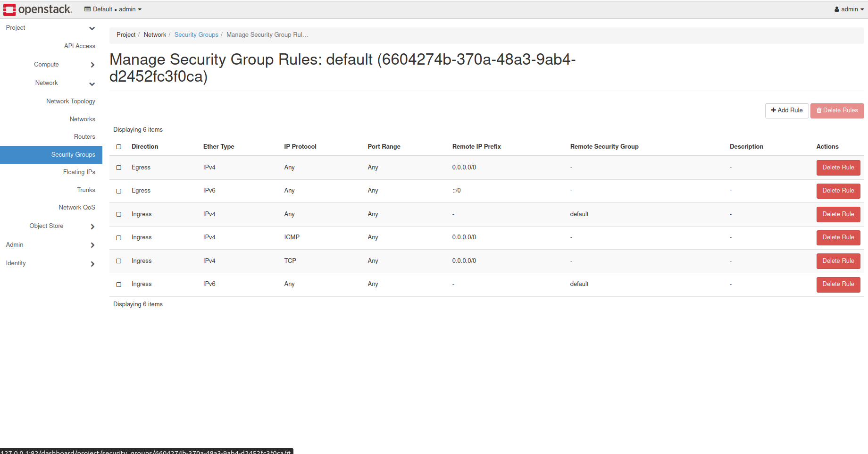Image resolution: width=868 pixels, height=454 pixels.
Task: Expand the Compute sidebar section
Action: (x=92, y=65)
